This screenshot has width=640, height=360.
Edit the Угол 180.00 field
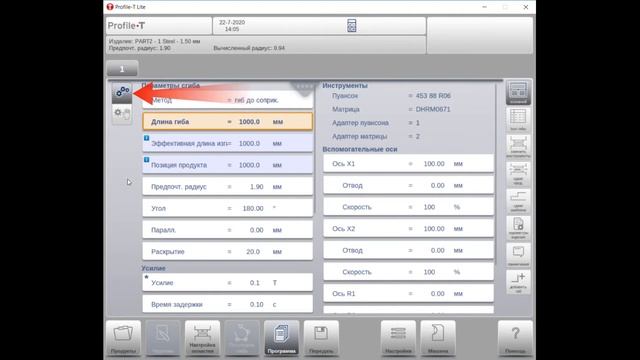click(x=227, y=208)
